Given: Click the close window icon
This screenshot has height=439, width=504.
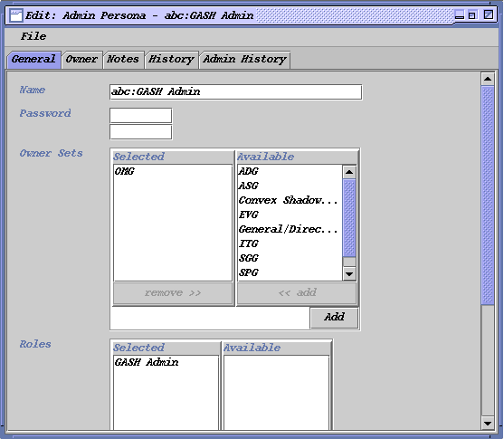Looking at the screenshot, I should pyautogui.click(x=489, y=15).
